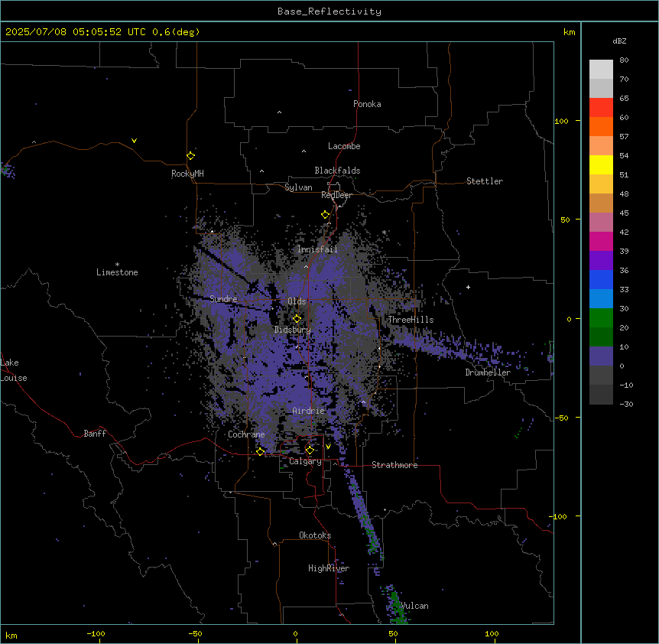Select the light gray 70-80 dBZ legend swatch
Image resolution: width=659 pixels, height=644 pixels.
(601, 70)
